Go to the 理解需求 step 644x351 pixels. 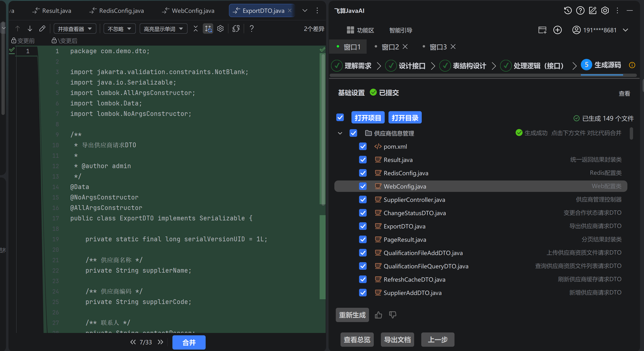tap(352, 65)
